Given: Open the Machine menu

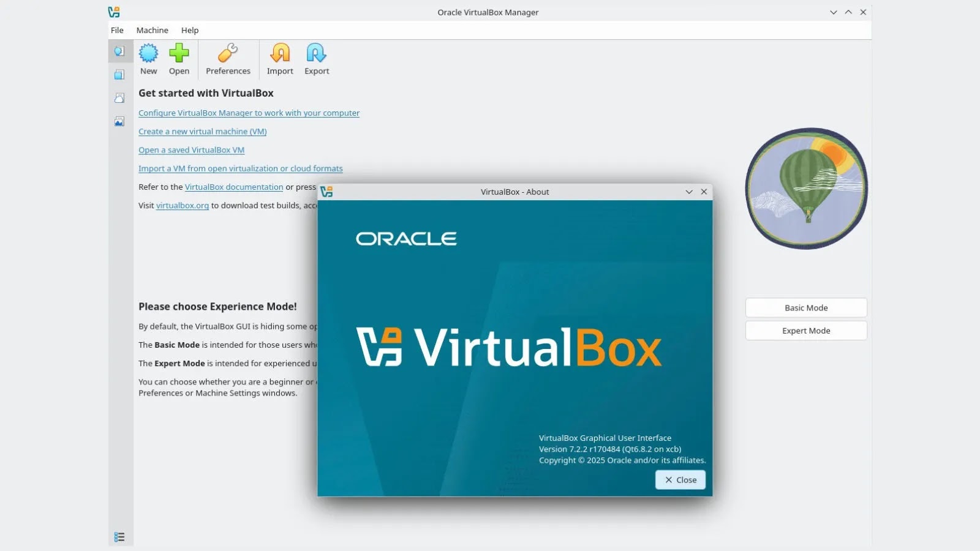Looking at the screenshot, I should (152, 29).
